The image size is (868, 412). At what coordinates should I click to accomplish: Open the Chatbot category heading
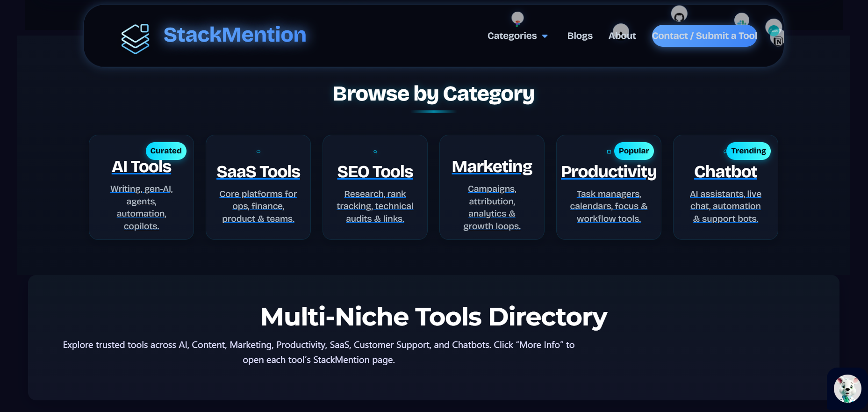pyautogui.click(x=725, y=172)
